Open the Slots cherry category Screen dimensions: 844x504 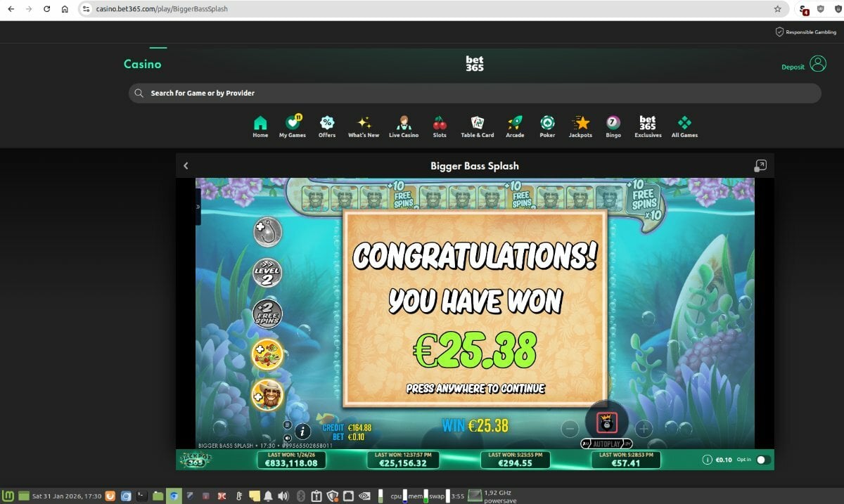coord(440,127)
